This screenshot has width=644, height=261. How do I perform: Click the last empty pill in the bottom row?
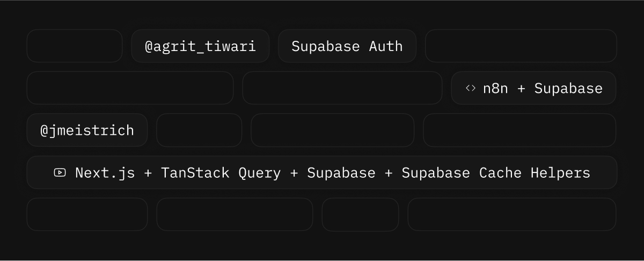[x=511, y=214]
